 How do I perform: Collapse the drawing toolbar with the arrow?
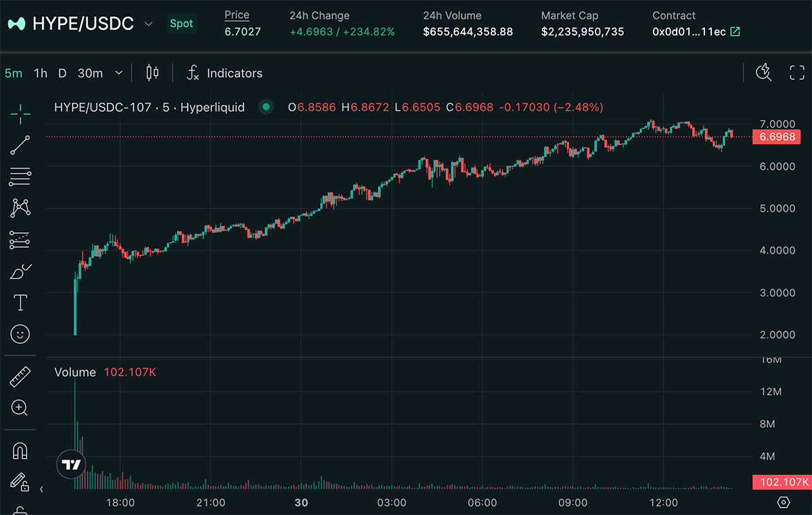click(x=41, y=489)
